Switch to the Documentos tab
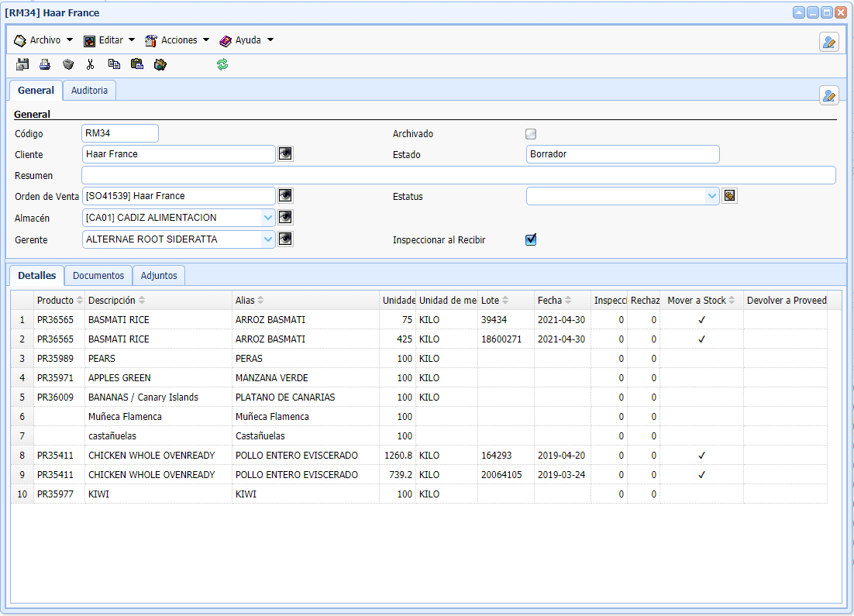This screenshot has width=854, height=616. click(x=98, y=276)
